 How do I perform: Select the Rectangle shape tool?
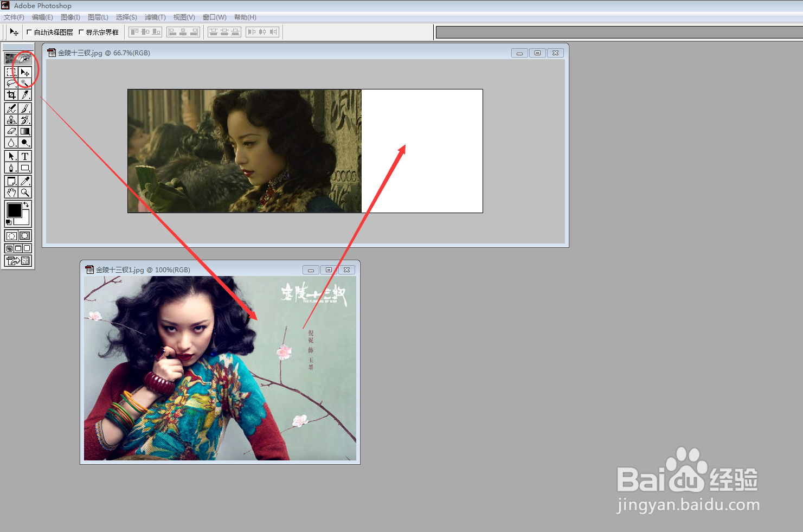(x=25, y=168)
